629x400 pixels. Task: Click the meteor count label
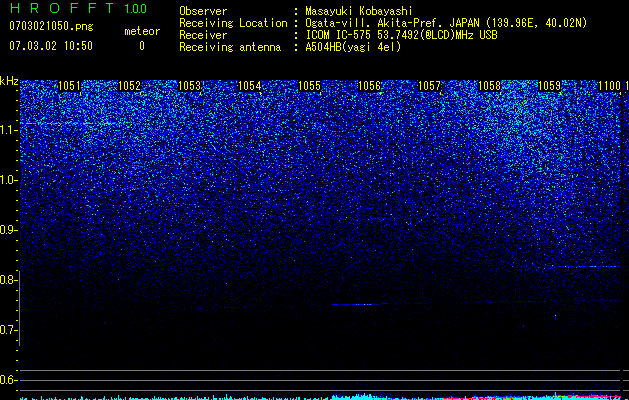point(142,31)
